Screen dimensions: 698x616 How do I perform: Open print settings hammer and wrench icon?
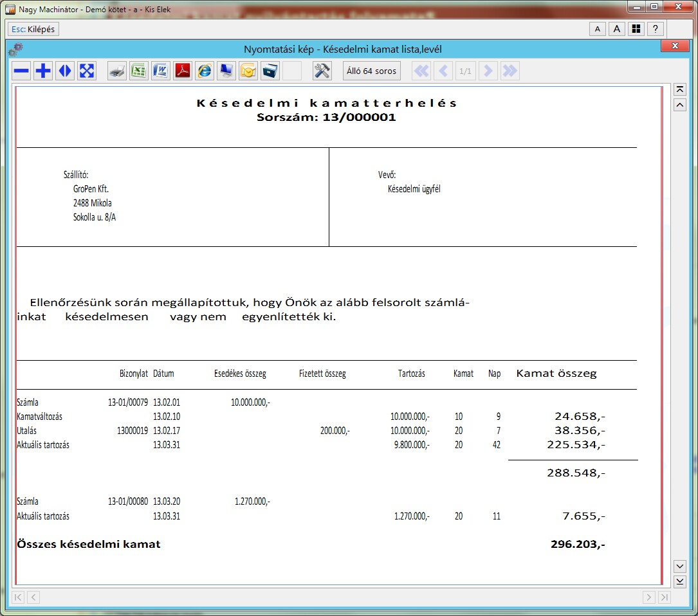click(322, 71)
